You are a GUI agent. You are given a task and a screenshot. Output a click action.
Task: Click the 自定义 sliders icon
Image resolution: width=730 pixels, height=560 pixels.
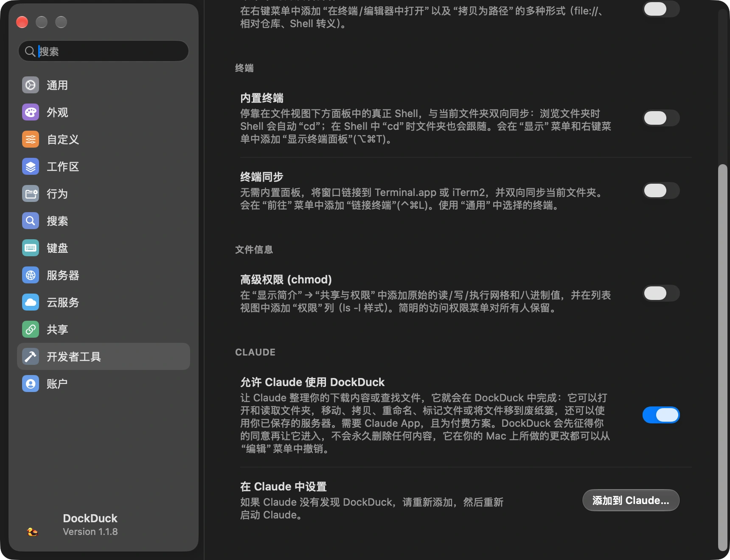31,140
